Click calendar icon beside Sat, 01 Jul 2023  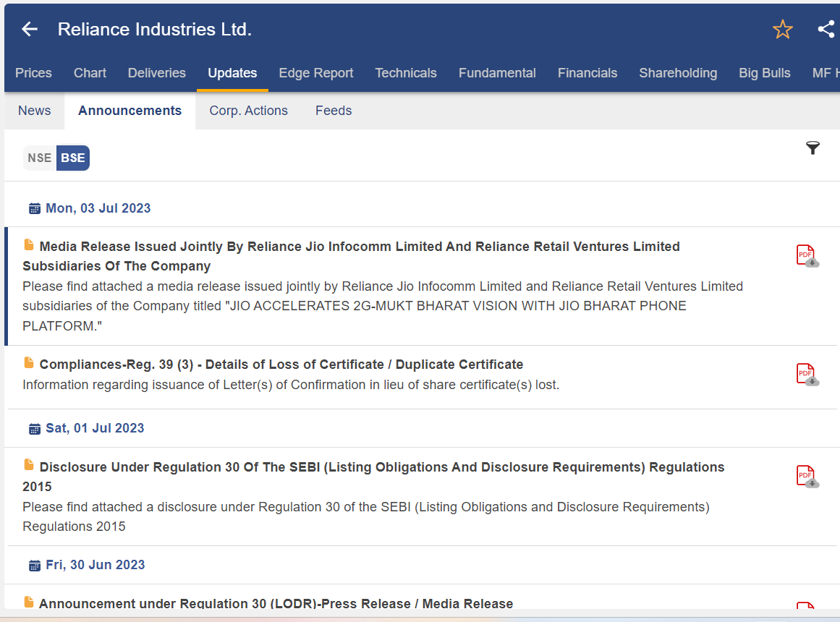coord(34,429)
